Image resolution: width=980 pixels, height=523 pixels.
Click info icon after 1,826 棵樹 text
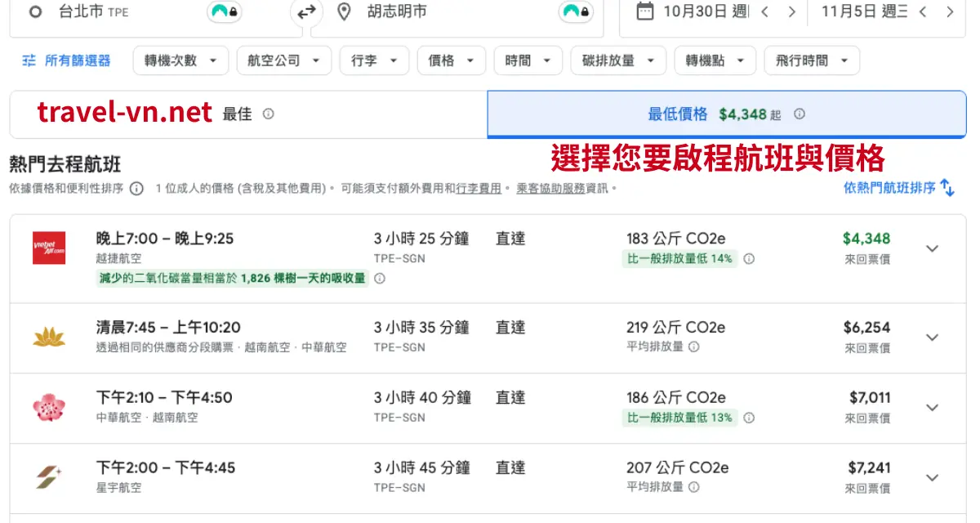[x=378, y=279]
